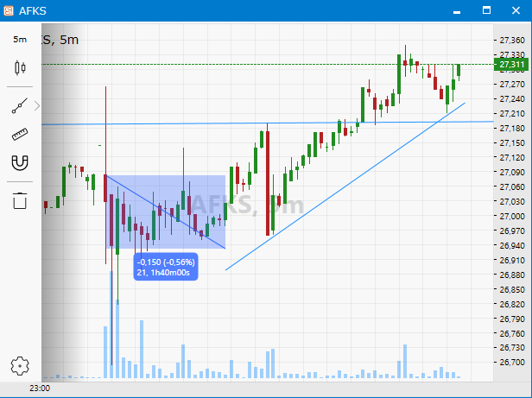The image size is (532, 398).
Task: Select the trend line drawing tool
Action: (19, 105)
